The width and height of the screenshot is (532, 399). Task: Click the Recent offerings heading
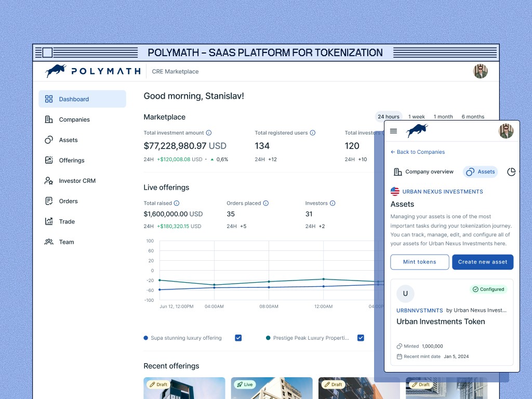[171, 366]
